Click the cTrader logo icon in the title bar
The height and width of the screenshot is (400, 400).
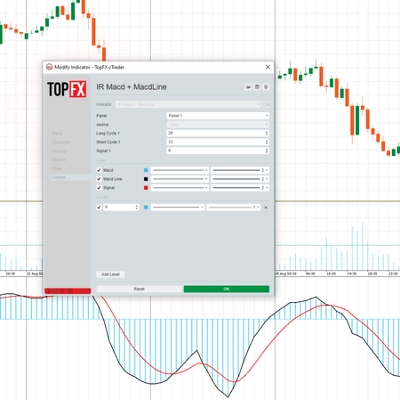(x=49, y=67)
